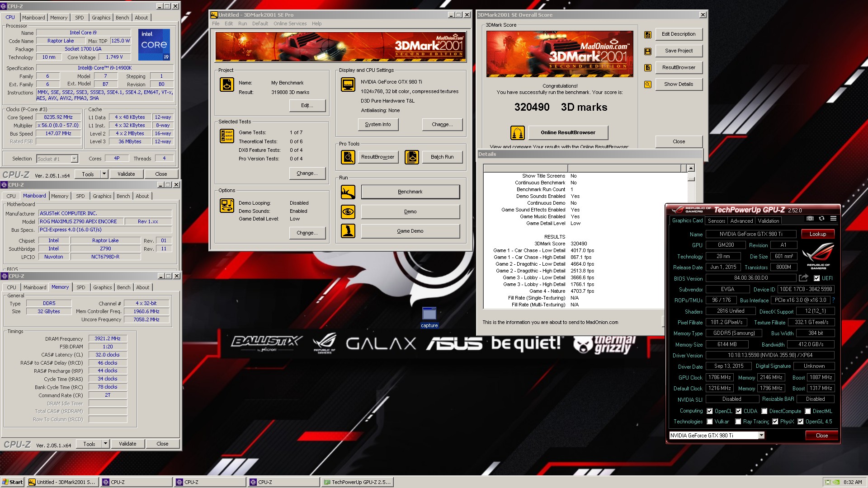Click the Project icon beside My Benchmark
This screenshot has width=868, height=488.
[227, 84]
